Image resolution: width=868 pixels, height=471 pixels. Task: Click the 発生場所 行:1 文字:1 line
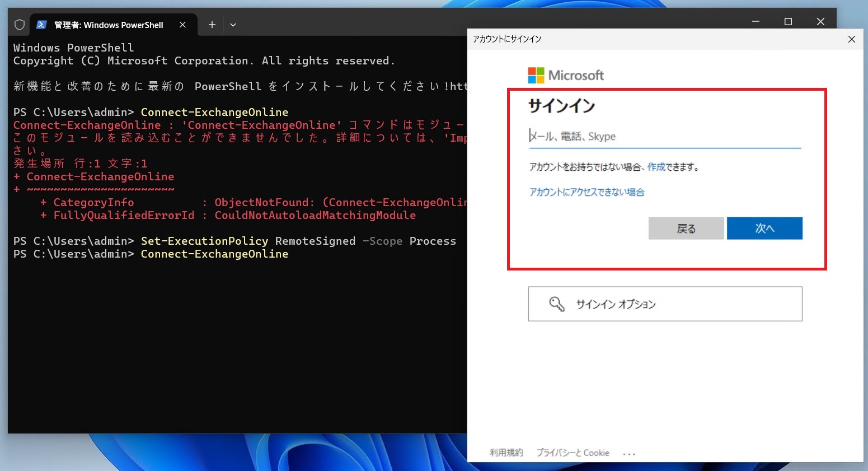point(81,164)
